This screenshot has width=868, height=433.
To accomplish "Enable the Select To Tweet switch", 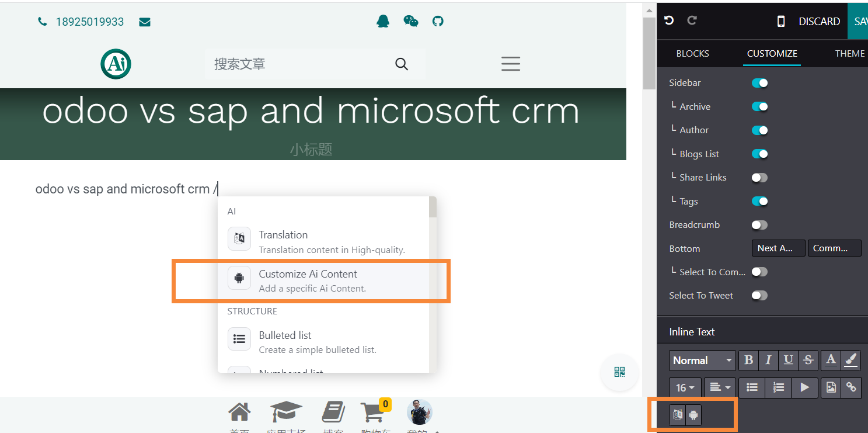I will [759, 295].
